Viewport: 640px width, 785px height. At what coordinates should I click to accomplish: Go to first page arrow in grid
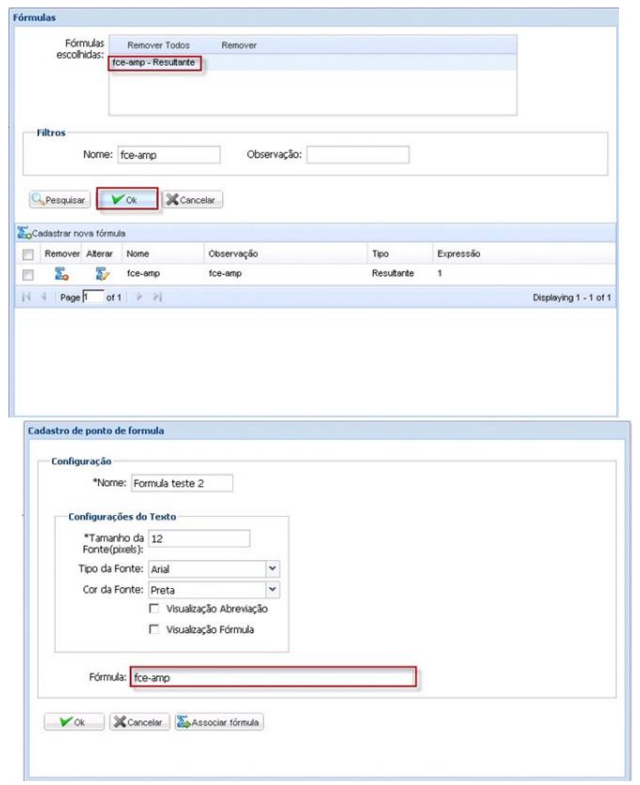coord(26,298)
